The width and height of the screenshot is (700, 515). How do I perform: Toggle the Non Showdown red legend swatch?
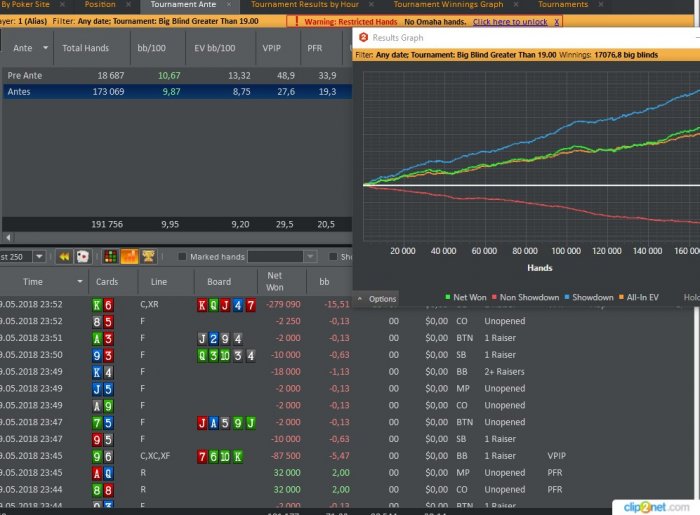[497, 297]
